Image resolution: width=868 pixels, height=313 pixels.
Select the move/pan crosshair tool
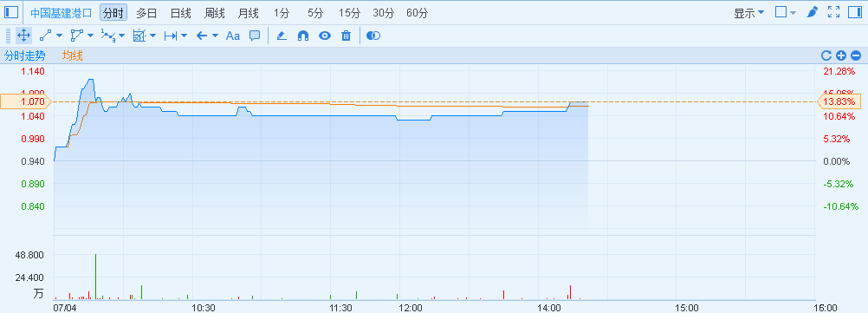coord(23,36)
